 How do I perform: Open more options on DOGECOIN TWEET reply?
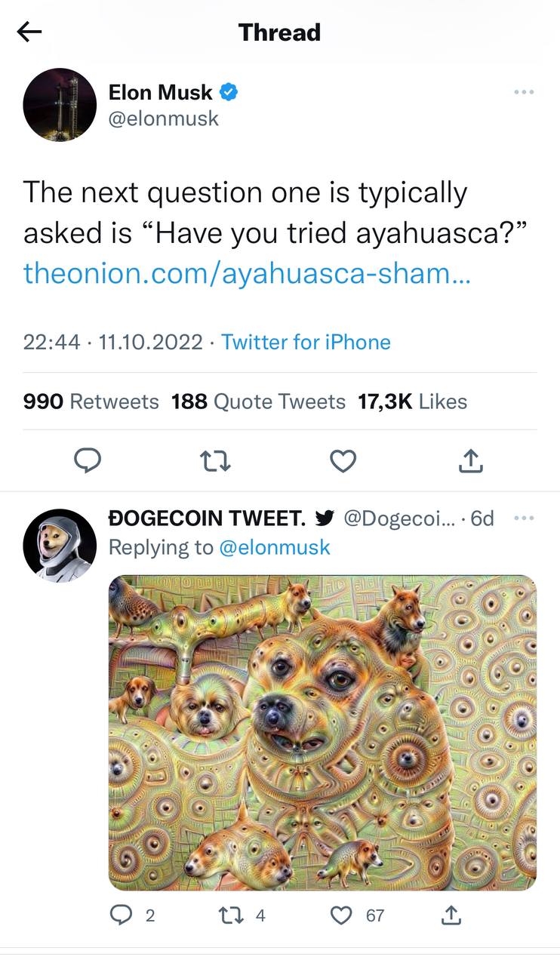(523, 518)
